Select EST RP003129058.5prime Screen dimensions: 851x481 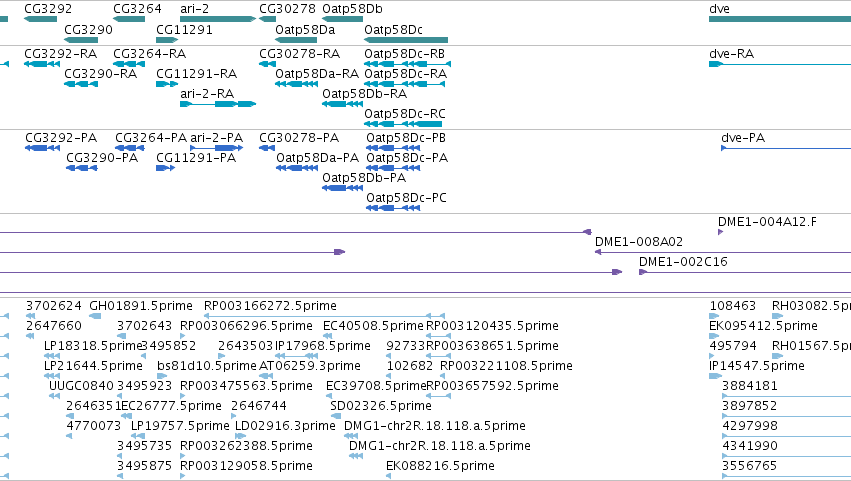tap(246, 467)
